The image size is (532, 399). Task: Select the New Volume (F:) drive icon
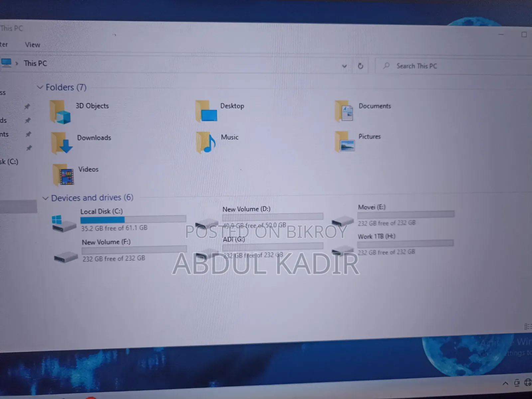tap(66, 257)
